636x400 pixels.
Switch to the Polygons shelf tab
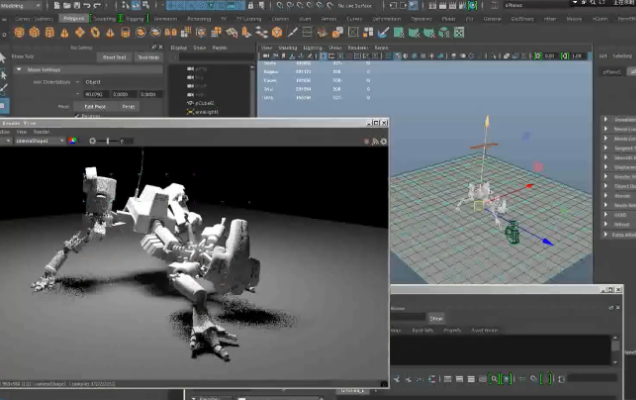click(73, 18)
